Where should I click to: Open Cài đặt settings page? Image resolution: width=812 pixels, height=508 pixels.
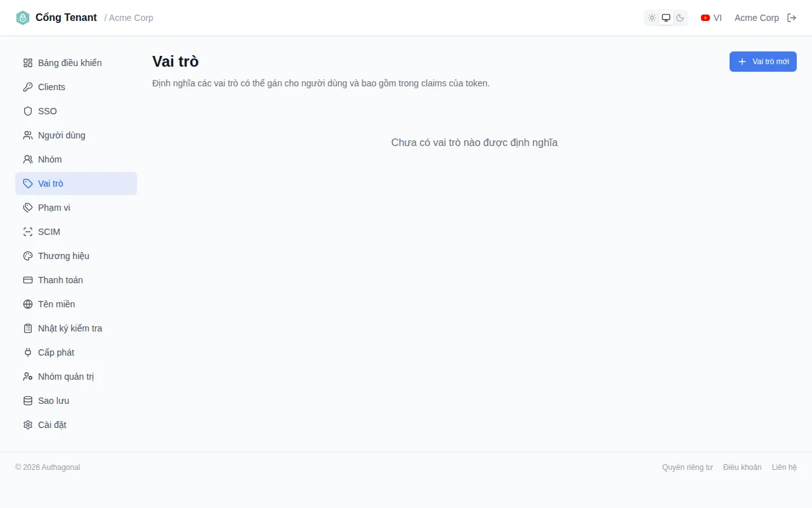coord(76,425)
